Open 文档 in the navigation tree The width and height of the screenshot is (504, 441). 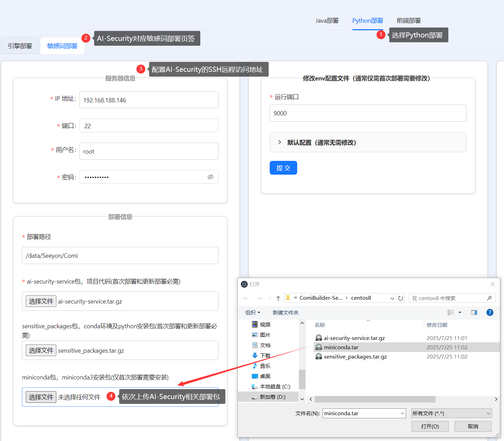tap(265, 345)
